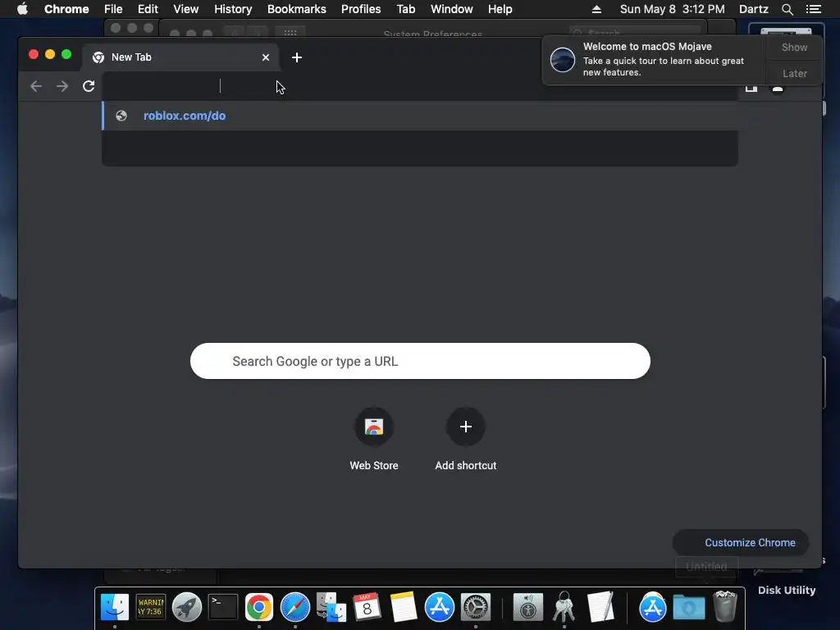The width and height of the screenshot is (840, 630).
Task: Open App Store icon beside Notes
Action: click(x=440, y=607)
